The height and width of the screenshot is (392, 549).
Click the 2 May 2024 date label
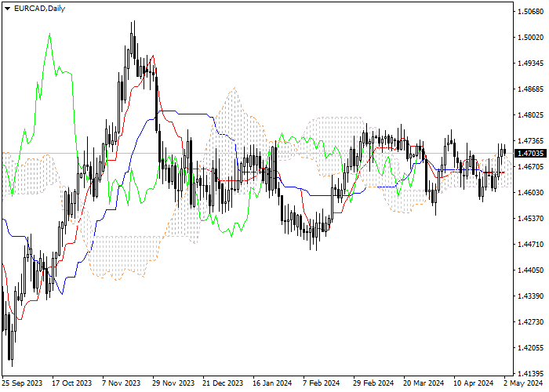click(x=523, y=383)
